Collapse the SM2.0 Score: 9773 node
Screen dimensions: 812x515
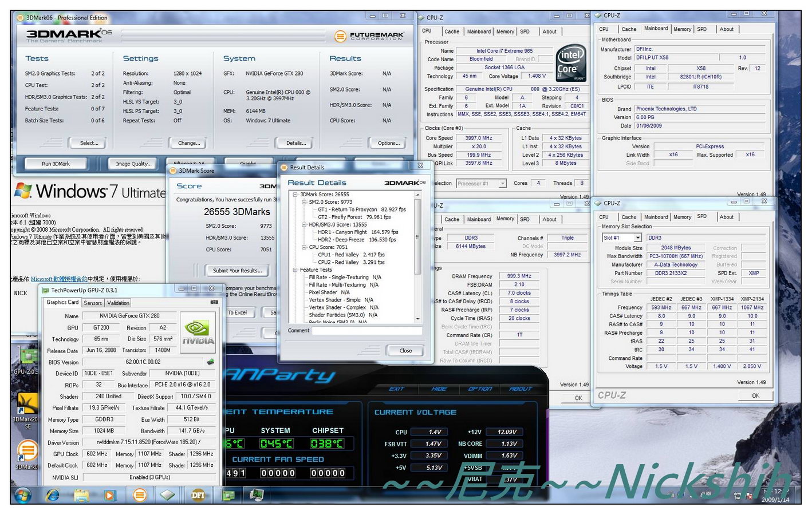(305, 202)
